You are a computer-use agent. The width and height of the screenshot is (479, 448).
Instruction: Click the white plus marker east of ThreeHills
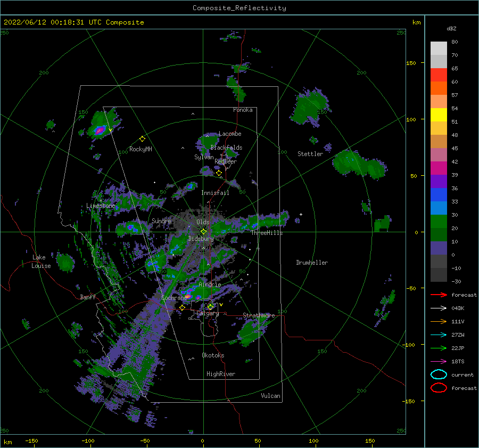click(x=301, y=214)
